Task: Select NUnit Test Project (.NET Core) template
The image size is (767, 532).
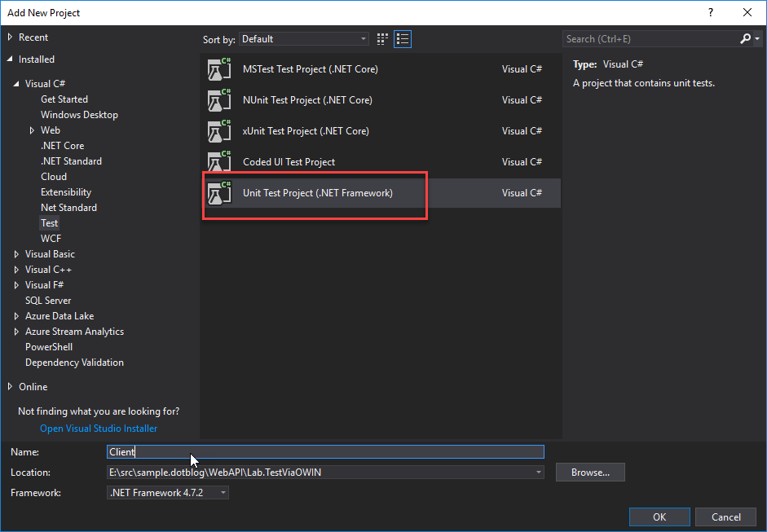Action: tap(381, 99)
